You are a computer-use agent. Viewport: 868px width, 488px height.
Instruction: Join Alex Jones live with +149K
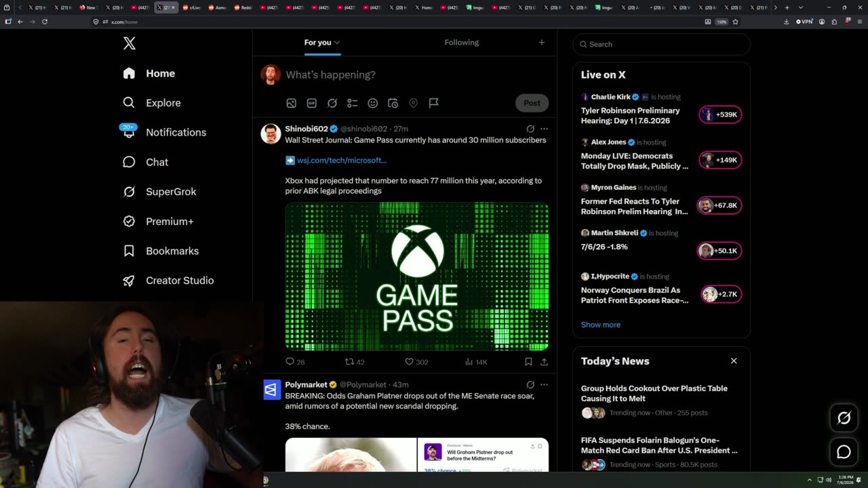(720, 160)
